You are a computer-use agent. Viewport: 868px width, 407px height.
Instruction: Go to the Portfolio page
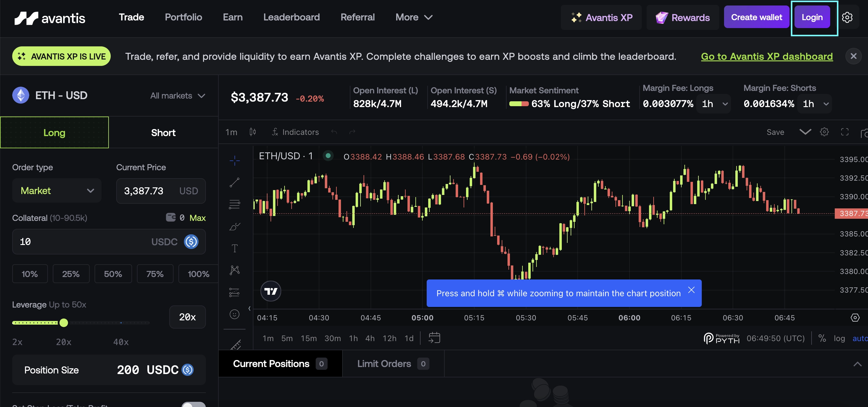pos(183,17)
